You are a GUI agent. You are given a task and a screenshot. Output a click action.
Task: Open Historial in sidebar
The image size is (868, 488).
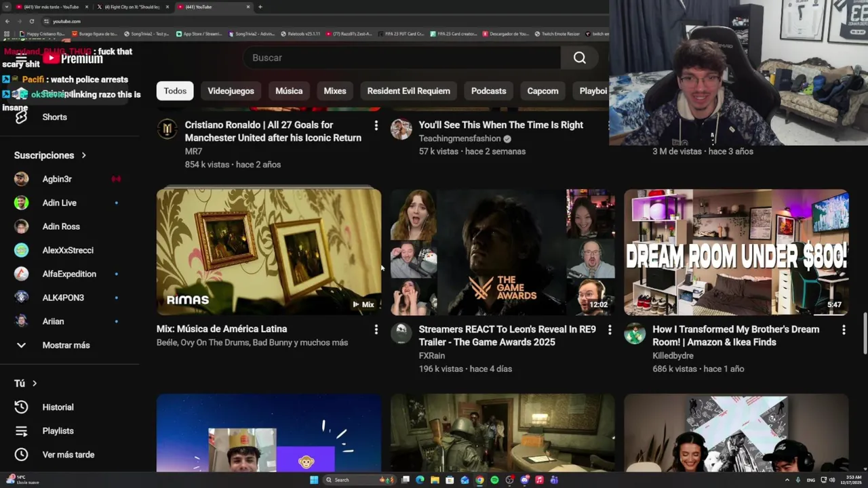click(58, 407)
